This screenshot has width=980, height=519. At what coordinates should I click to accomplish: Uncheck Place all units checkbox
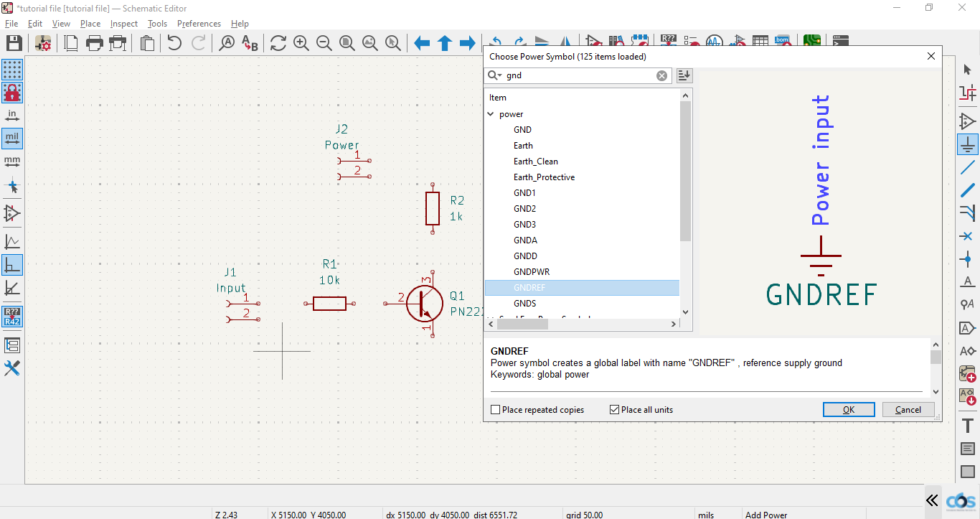tap(614, 410)
